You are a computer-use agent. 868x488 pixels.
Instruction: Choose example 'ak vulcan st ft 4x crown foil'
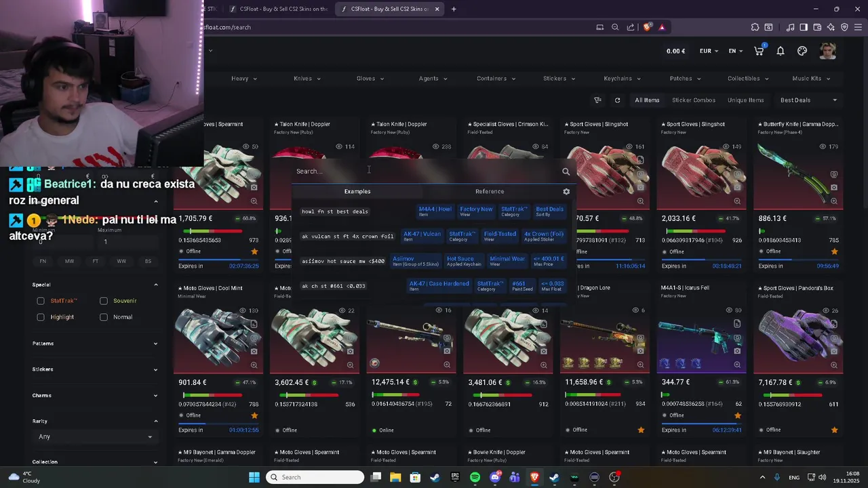pos(347,237)
